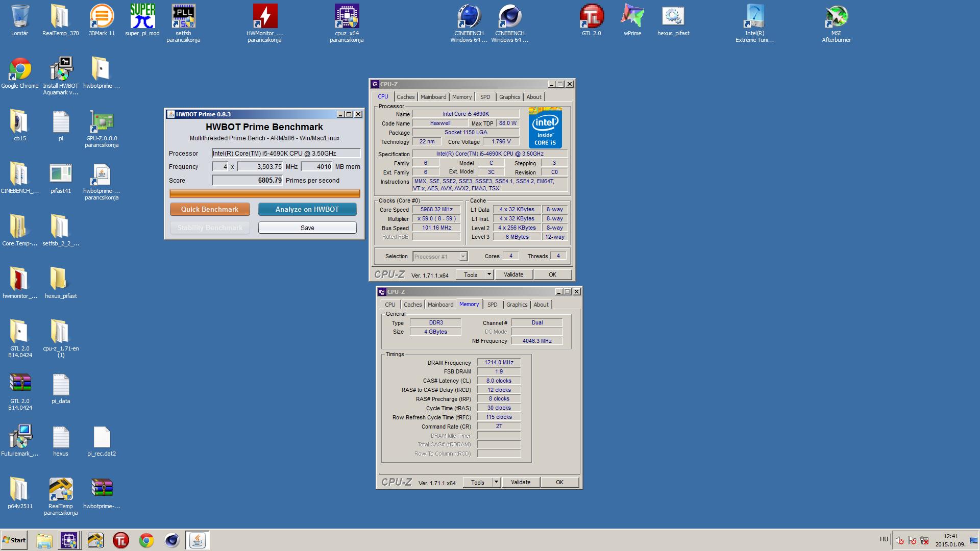Open the cb15 folder icon

pyautogui.click(x=19, y=121)
